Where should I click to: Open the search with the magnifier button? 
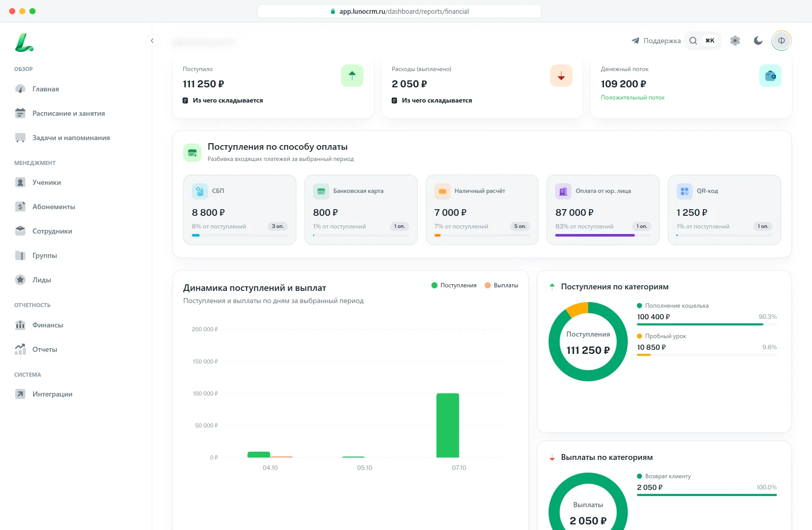[x=693, y=41]
